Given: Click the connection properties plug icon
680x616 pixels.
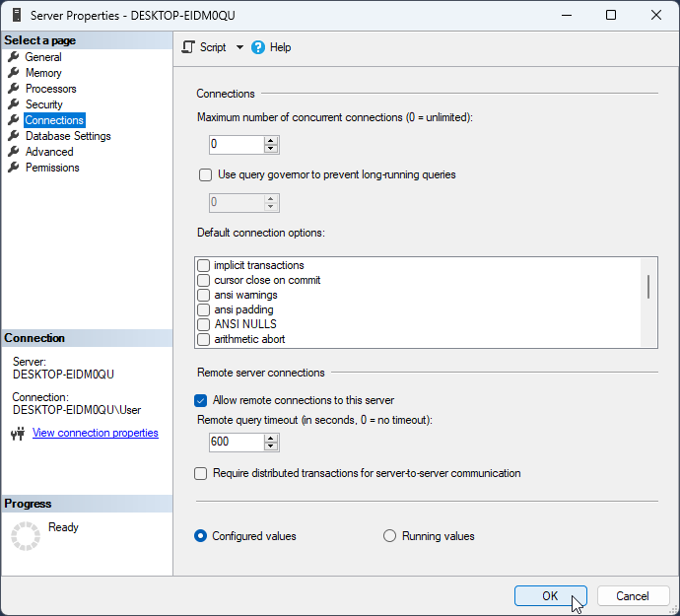Looking at the screenshot, I should click(x=18, y=434).
